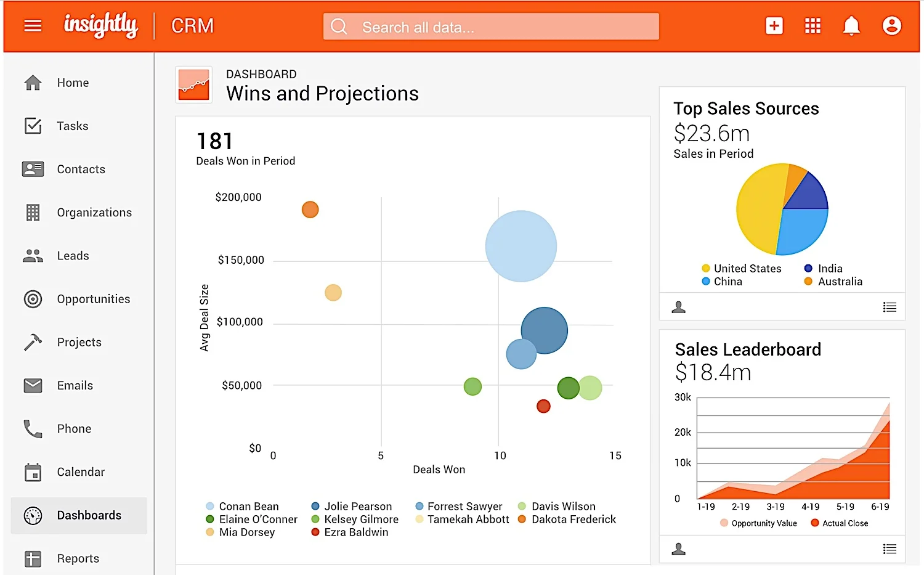Click the Contacts card icon
This screenshot has width=924, height=575.
tap(33, 169)
